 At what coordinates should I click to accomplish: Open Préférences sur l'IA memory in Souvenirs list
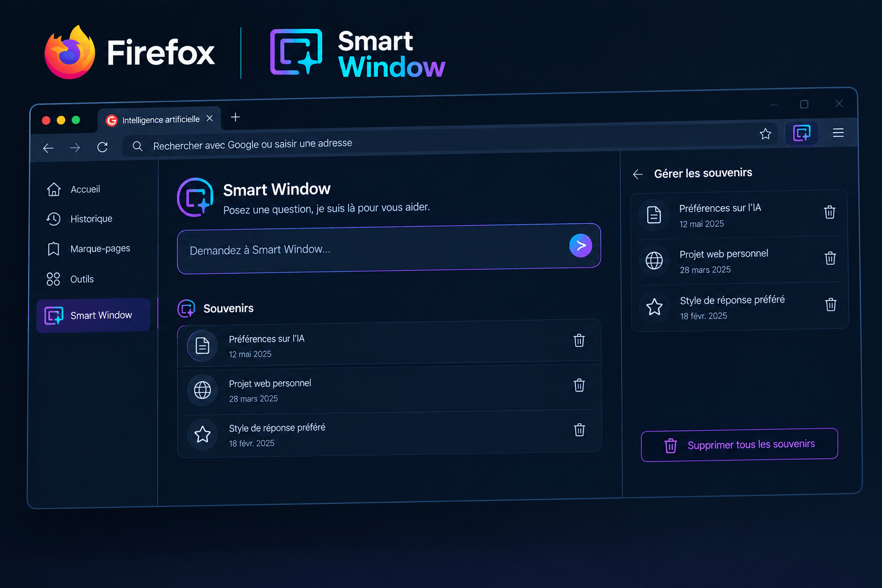point(389,343)
